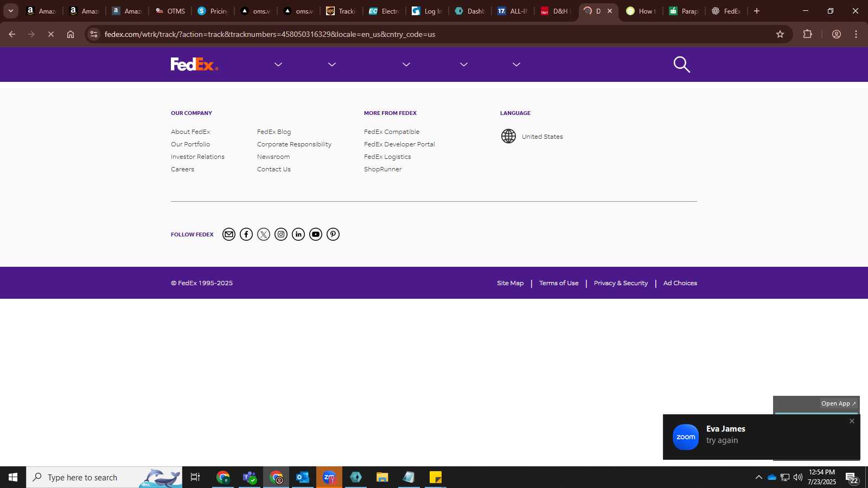This screenshot has height=488, width=868.
Task: Open the search magnifier in FedEx header
Action: 681,65
